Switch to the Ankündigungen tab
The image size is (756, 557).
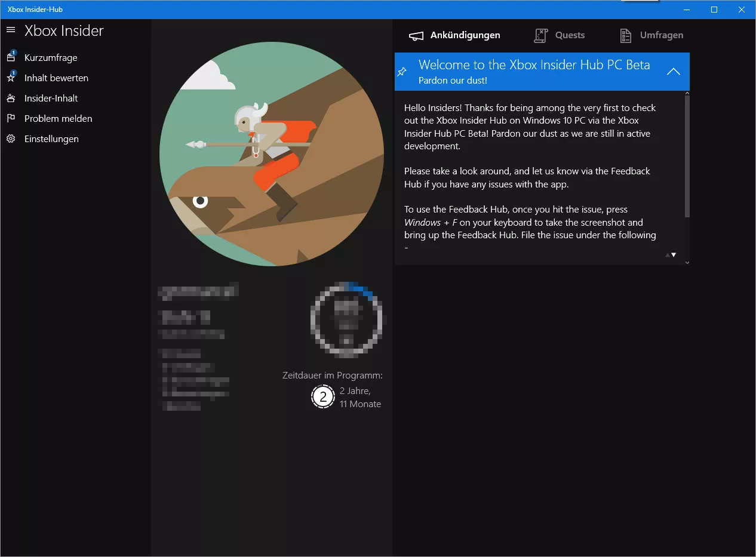point(454,36)
